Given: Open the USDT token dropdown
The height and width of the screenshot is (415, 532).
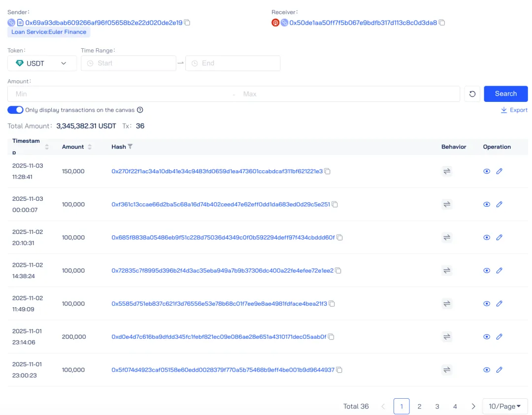Looking at the screenshot, I should tap(42, 63).
